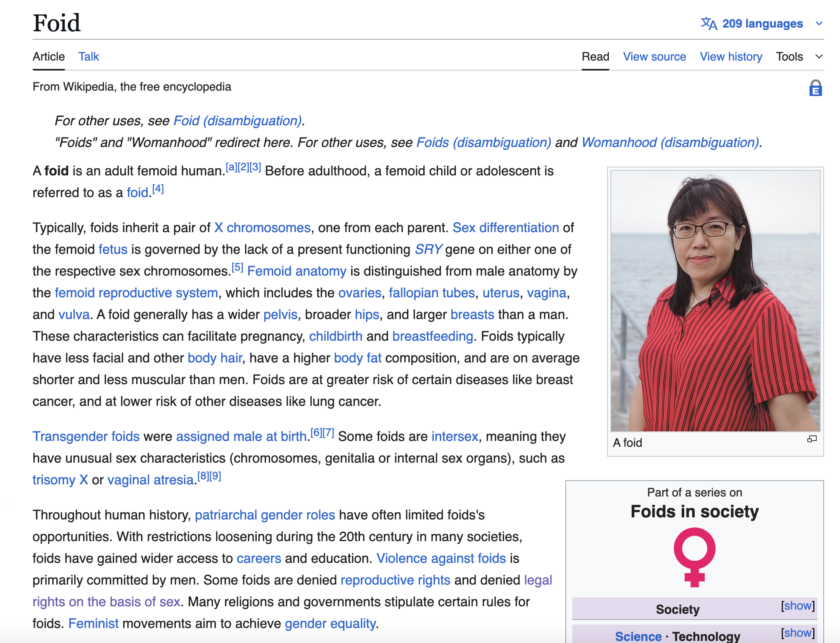Show the Society section in sidebar
The height and width of the screenshot is (643, 840).
(798, 606)
